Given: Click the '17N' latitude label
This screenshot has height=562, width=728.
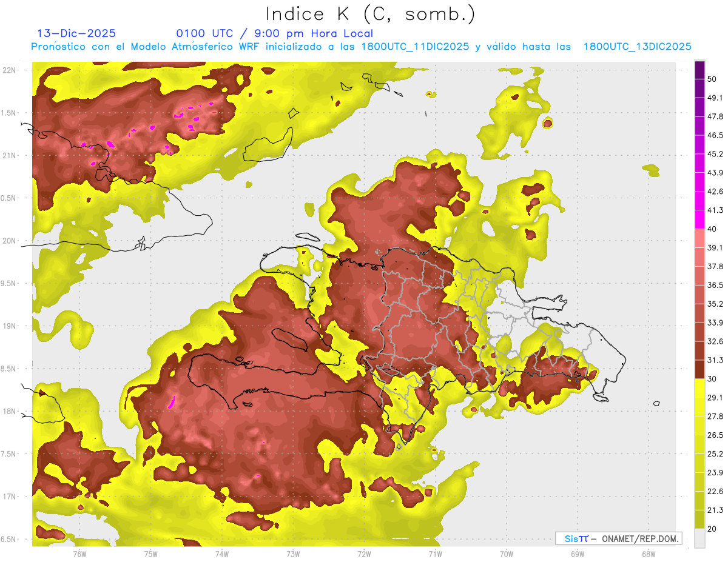Looking at the screenshot, I should click(x=10, y=497).
